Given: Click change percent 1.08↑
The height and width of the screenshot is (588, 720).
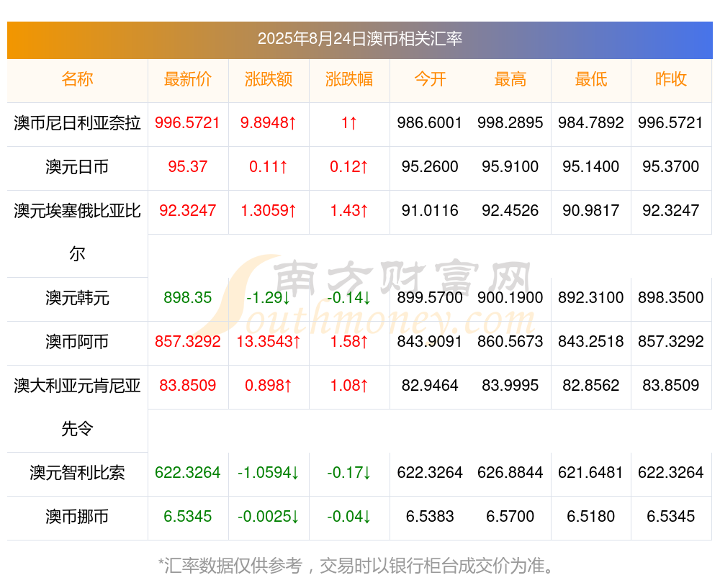Looking at the screenshot, I should [349, 385].
